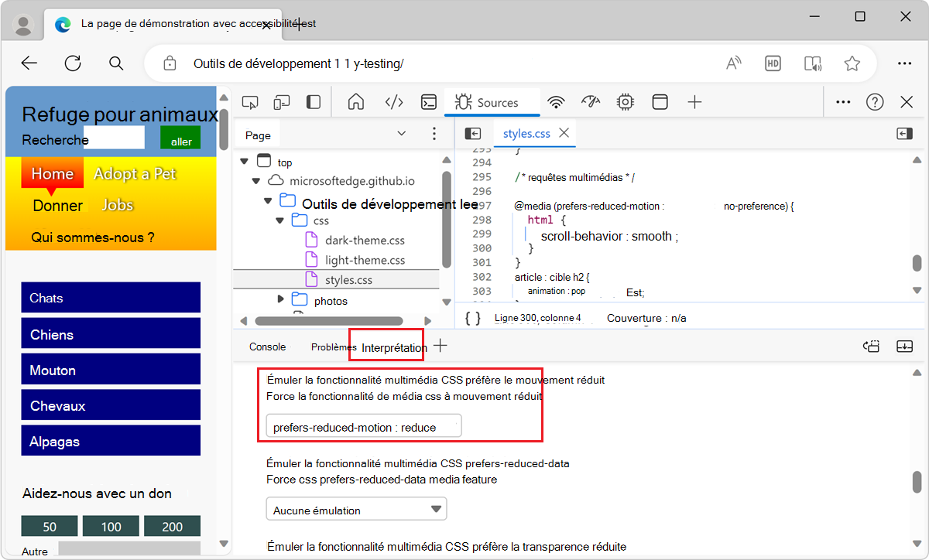Close the drawer with the down-arrow icon
Image resolution: width=929 pixels, height=560 pixels.
coord(904,346)
